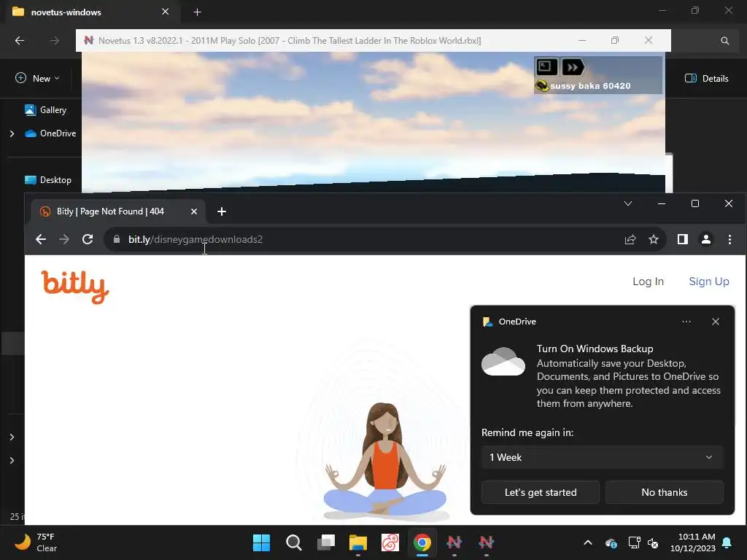The image size is (747, 560).
Task: Show hidden tray icons chevron
Action: tap(588, 542)
